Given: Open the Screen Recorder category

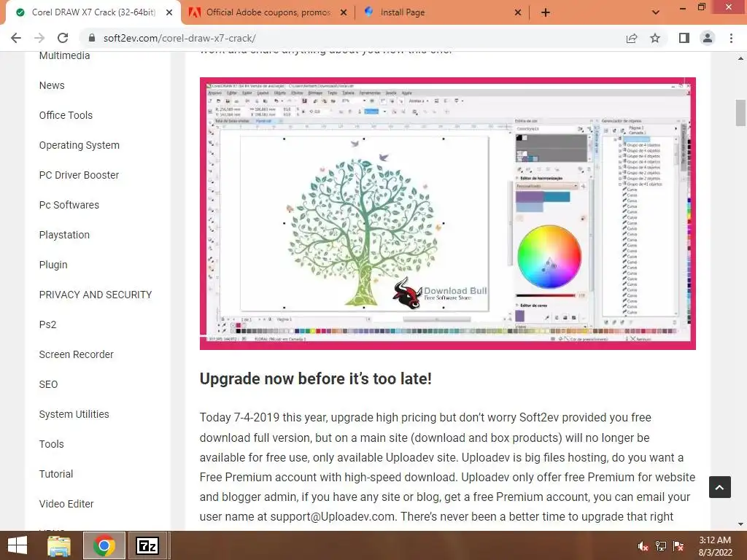Looking at the screenshot, I should pos(76,355).
